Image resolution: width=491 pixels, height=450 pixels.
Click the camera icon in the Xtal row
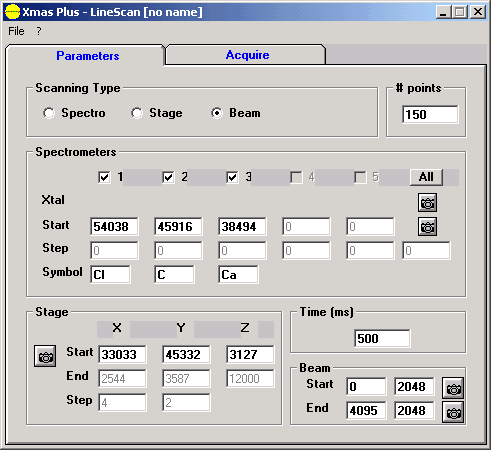(427, 203)
